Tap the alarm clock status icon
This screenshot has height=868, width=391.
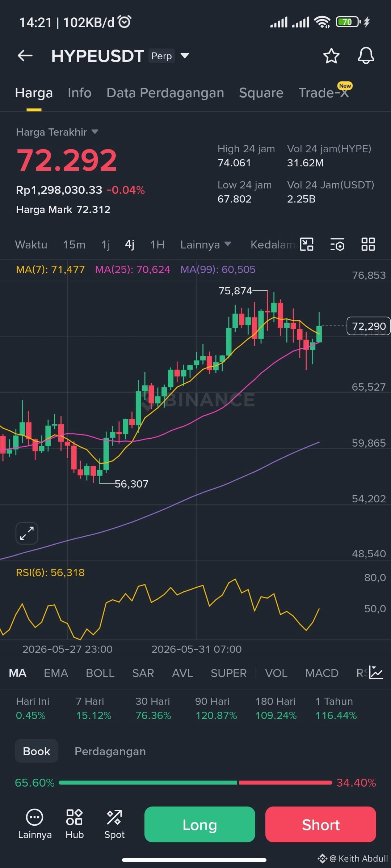(125, 22)
